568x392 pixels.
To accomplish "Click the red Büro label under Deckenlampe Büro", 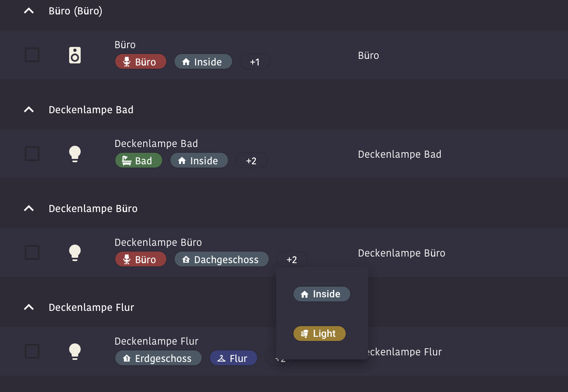I will (x=141, y=259).
